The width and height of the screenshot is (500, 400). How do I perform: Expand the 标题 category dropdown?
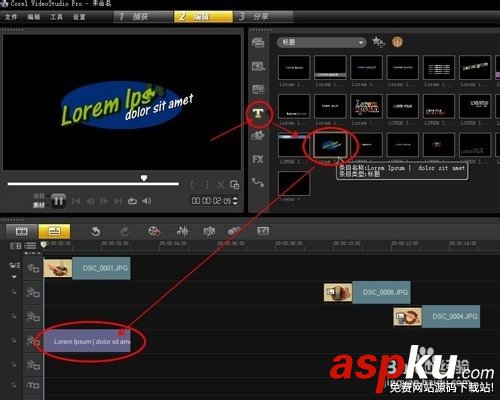[x=321, y=42]
